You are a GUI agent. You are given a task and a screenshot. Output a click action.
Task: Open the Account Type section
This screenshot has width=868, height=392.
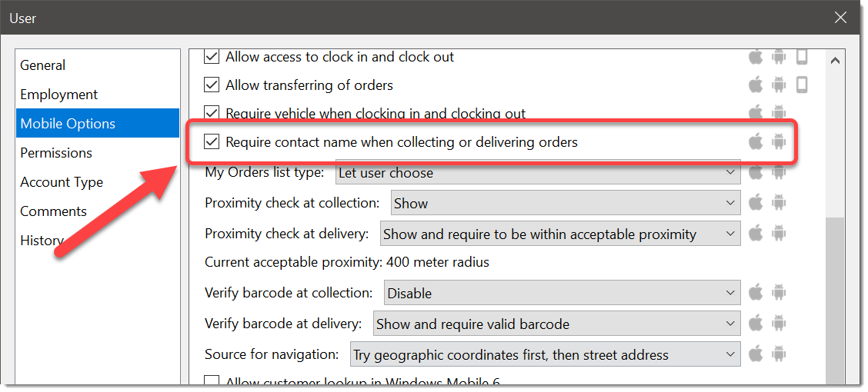[x=98, y=182]
